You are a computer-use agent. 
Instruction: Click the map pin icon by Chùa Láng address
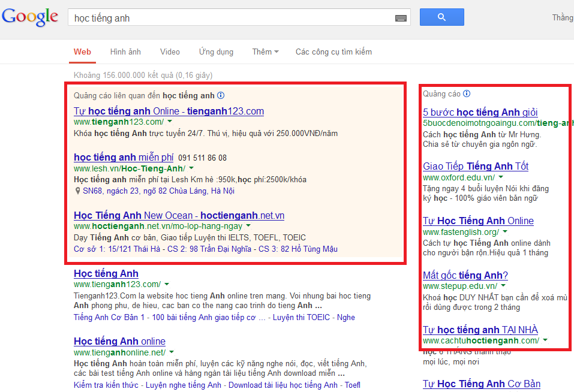coord(77,191)
